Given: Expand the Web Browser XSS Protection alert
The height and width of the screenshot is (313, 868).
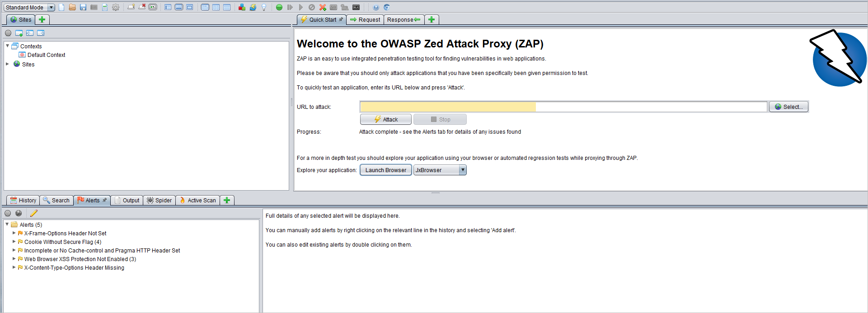Looking at the screenshot, I should coord(14,259).
